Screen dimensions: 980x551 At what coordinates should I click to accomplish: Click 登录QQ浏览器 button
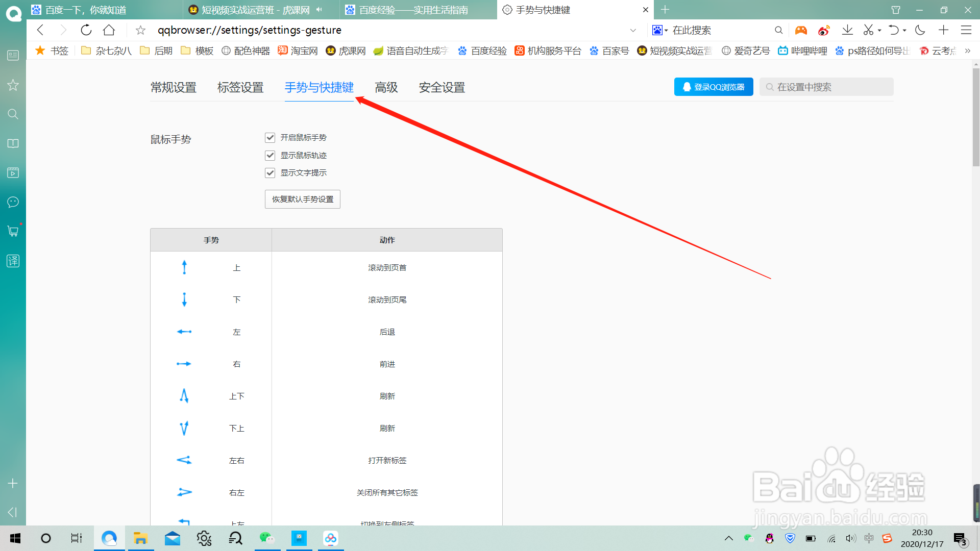coord(713,87)
